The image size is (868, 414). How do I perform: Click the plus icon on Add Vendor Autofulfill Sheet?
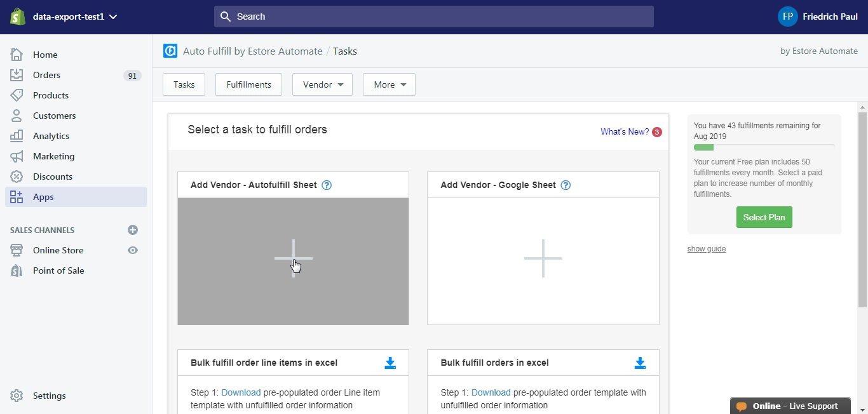[293, 258]
